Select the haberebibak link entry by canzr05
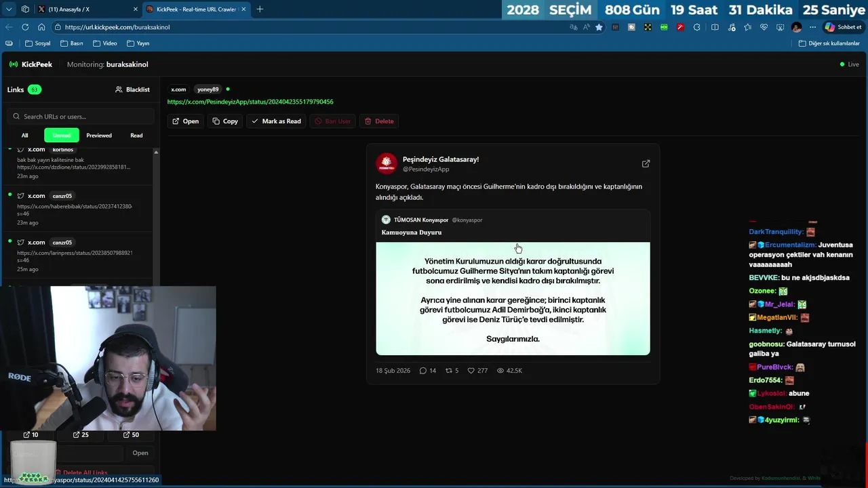Viewport: 868px width, 488px height. [78, 209]
